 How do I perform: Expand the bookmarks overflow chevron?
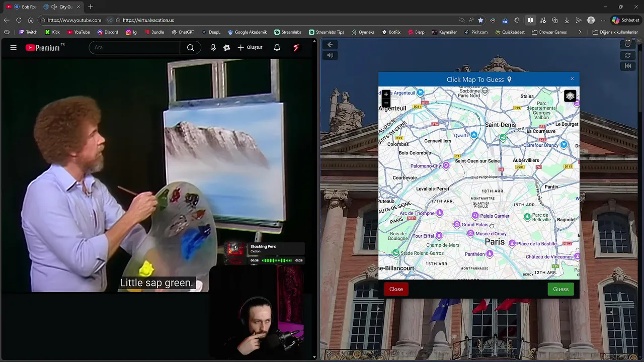click(580, 32)
